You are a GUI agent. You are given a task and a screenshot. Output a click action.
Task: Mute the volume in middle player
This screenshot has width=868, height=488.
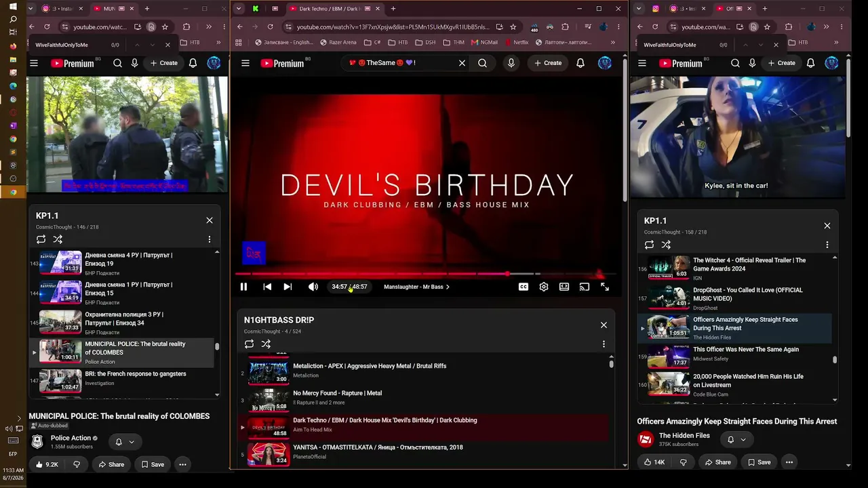[313, 287]
